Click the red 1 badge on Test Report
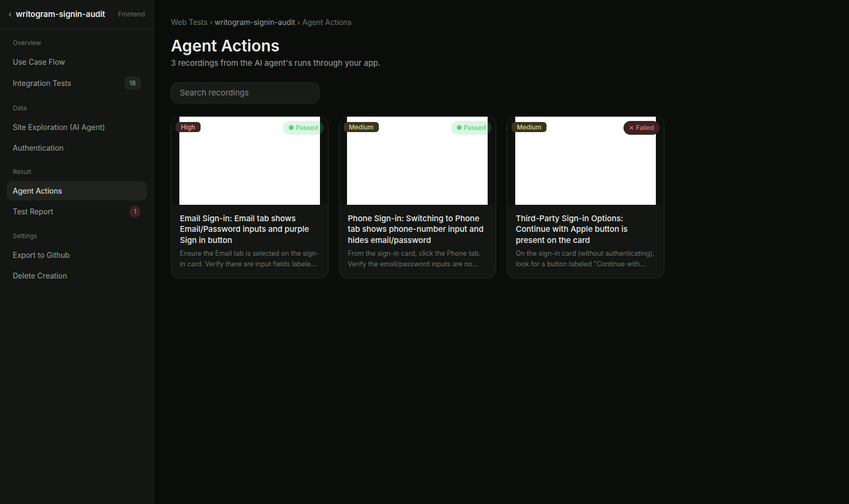Screen dimensions: 849x504 135,212
